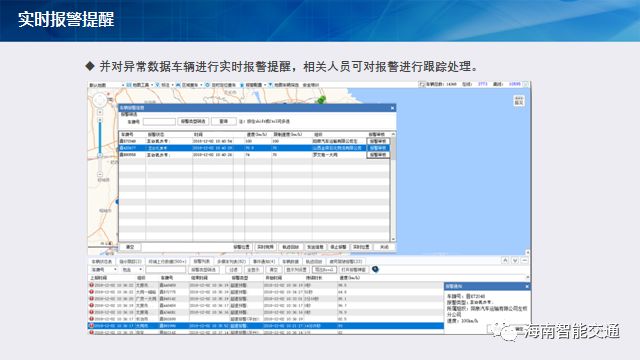This screenshot has width=640, height=360.
Task: Open the 车牌号 field selector dropdown in lower panel
Action: 104,270
